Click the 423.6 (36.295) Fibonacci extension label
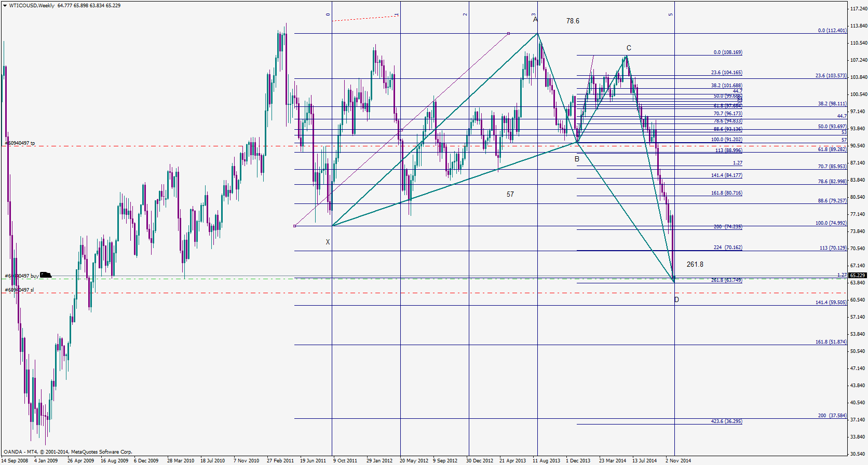Screen dimensions: 868x465 tap(726, 421)
